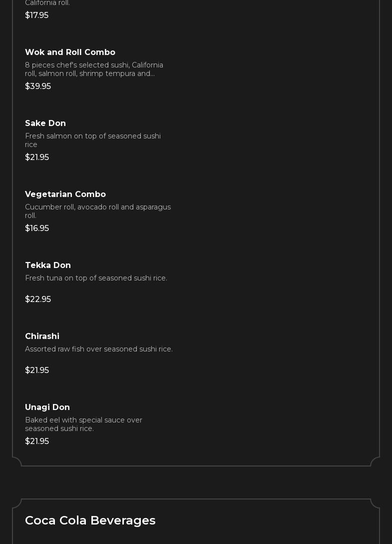Select the Unagi Don menu item
392x544 pixels.
47,407
